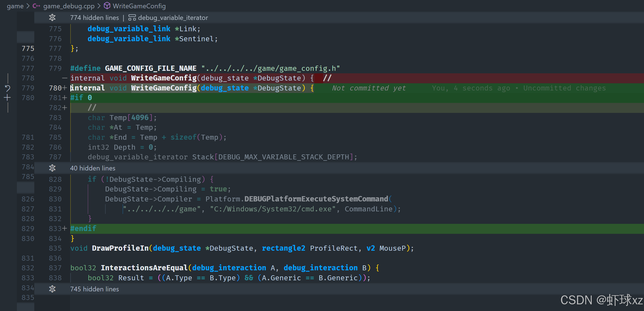Click 'Uncommitted changes' blame text
Viewport: 644px width, 311px height.
564,88
